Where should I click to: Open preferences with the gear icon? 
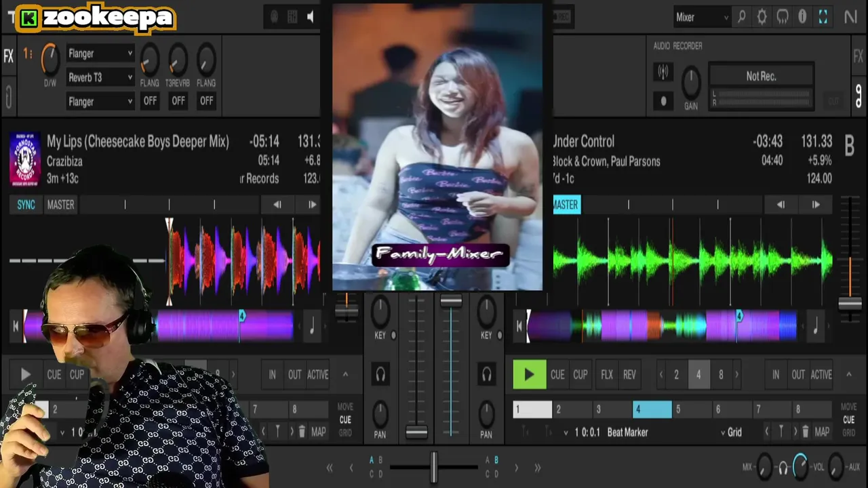762,17
